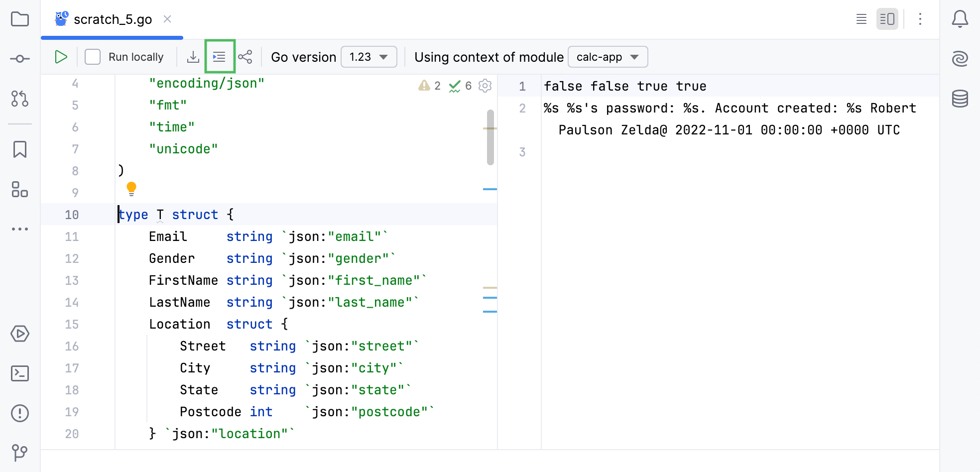Open the calc-app module context dropdown
Image resolution: width=980 pixels, height=472 pixels.
coord(607,57)
